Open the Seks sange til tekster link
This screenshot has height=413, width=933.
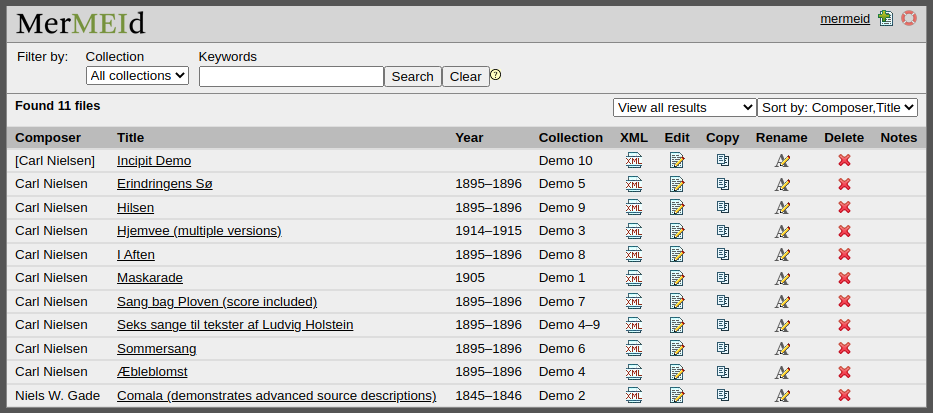click(x=235, y=325)
